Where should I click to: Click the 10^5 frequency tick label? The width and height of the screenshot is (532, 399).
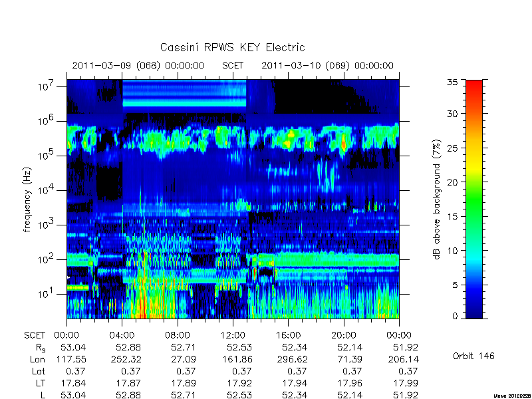pyautogui.click(x=47, y=156)
